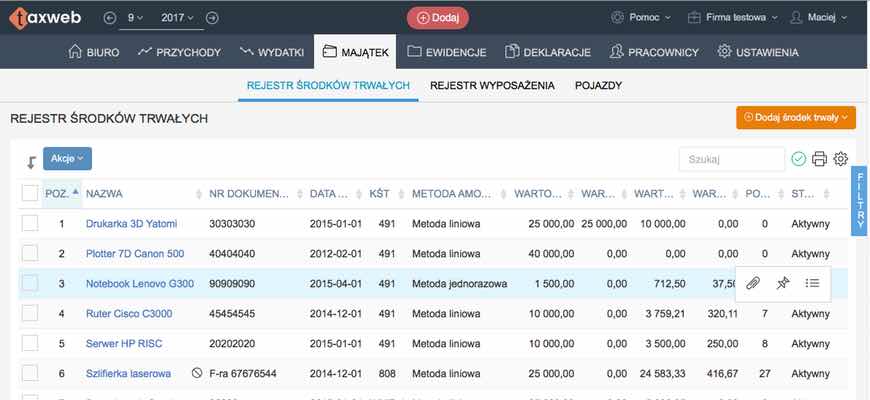
Task: Click the red Dodaj button
Action: pos(437,18)
